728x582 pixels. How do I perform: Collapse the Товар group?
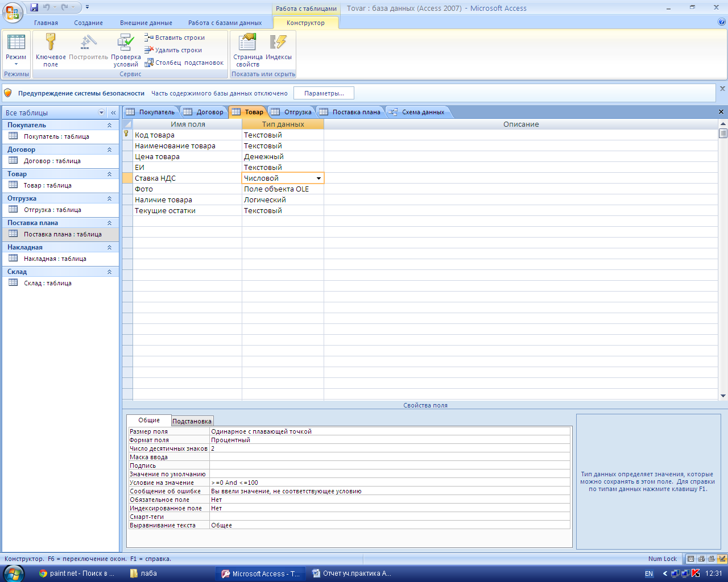109,174
